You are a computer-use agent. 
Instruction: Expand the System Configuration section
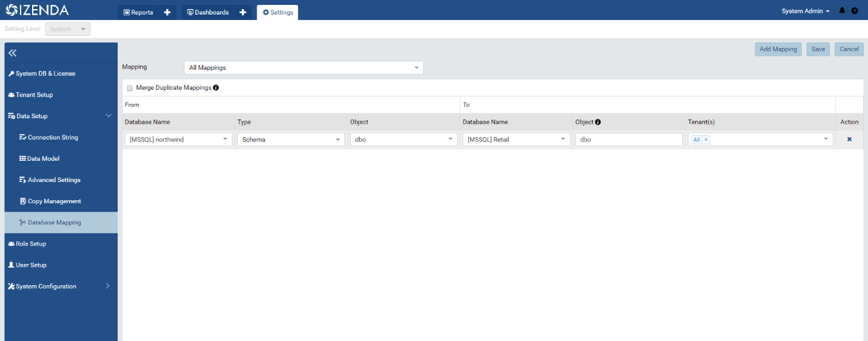(x=108, y=286)
